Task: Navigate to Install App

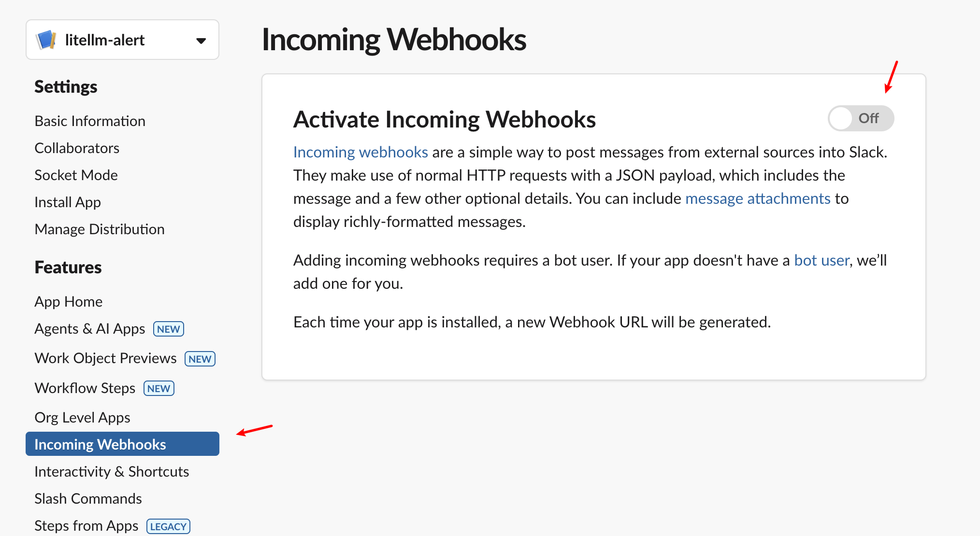Action: [67, 202]
